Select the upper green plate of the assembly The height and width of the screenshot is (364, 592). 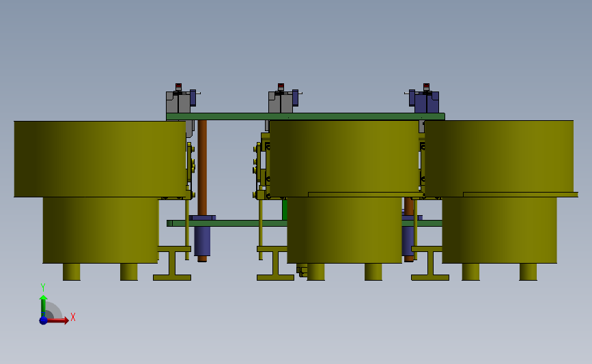point(305,116)
